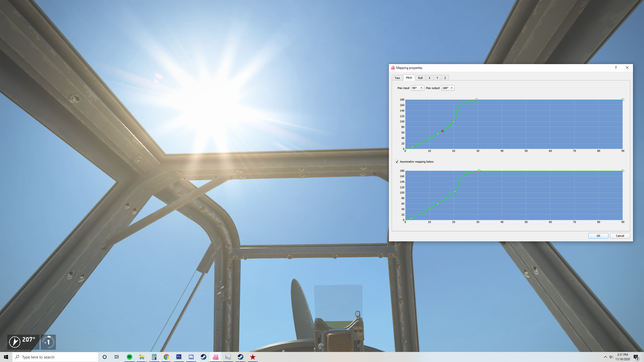Screen dimensions: 644x362
Task: Select lower graph curve point at output 60
Action: click(x=438, y=204)
